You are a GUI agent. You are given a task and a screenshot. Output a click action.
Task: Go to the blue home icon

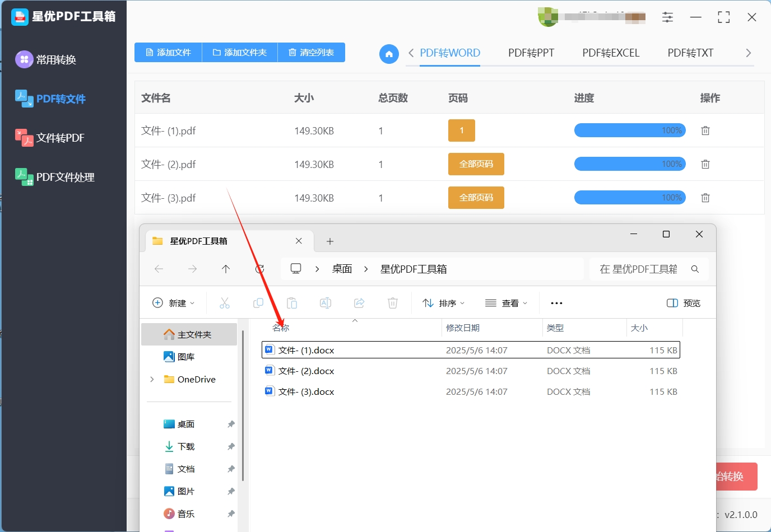tap(389, 54)
